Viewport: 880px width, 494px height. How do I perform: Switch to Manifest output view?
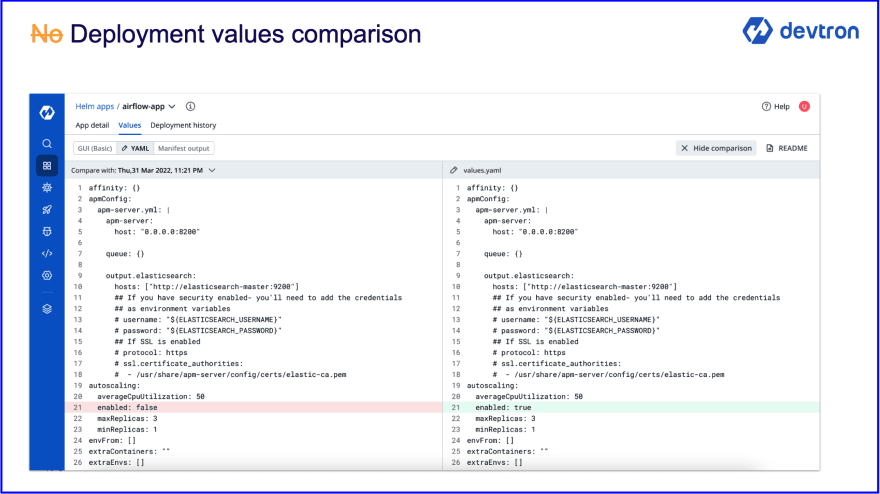point(184,148)
